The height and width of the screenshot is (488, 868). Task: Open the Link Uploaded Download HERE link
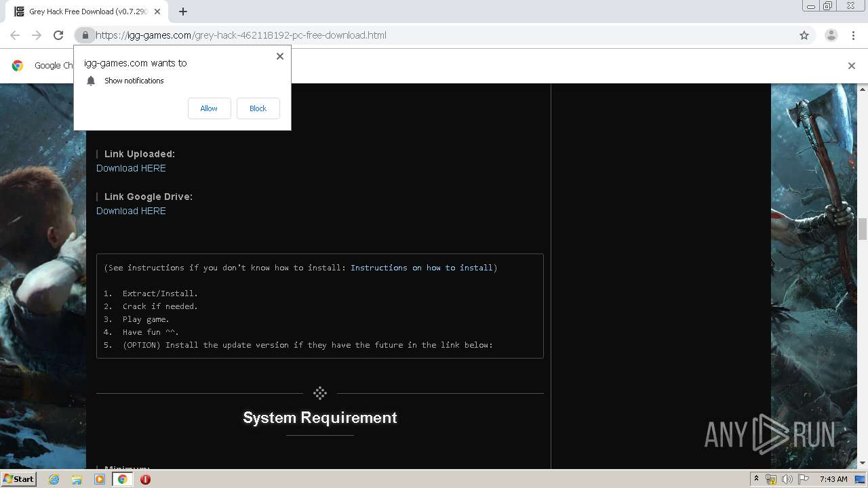click(x=131, y=168)
